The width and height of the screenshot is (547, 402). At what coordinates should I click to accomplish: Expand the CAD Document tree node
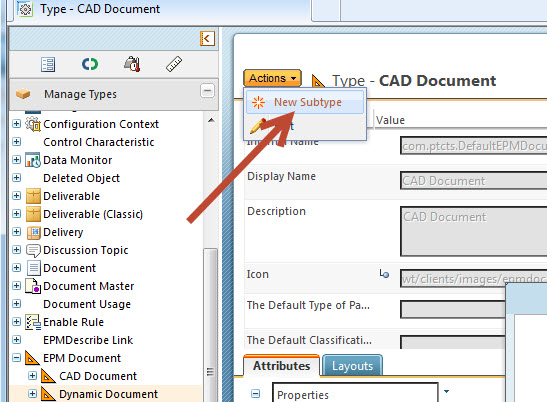tap(32, 375)
